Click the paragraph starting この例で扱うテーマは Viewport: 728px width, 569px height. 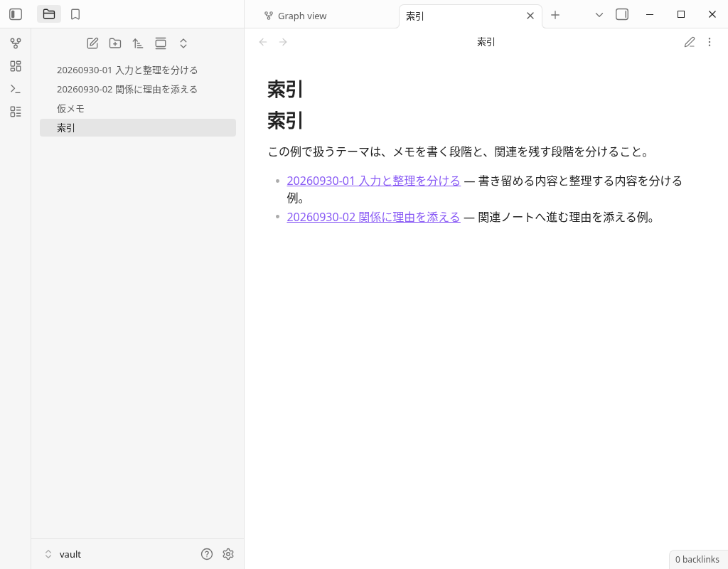click(459, 152)
